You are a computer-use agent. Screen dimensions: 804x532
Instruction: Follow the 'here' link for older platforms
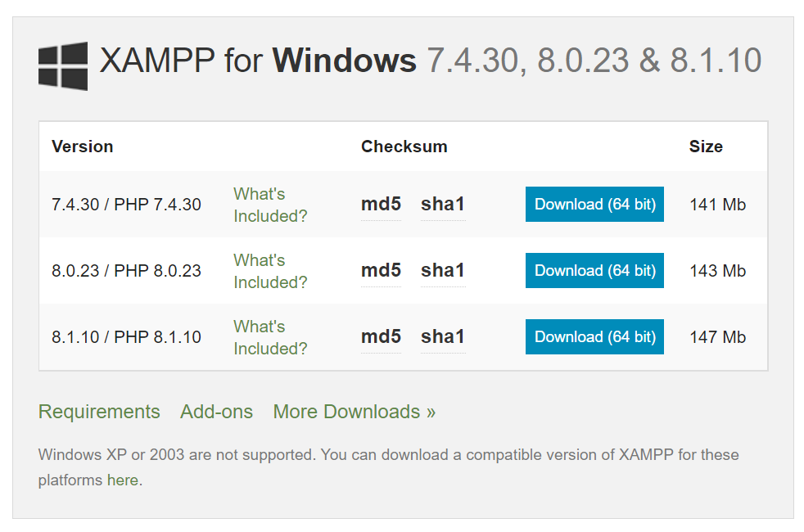(x=123, y=480)
